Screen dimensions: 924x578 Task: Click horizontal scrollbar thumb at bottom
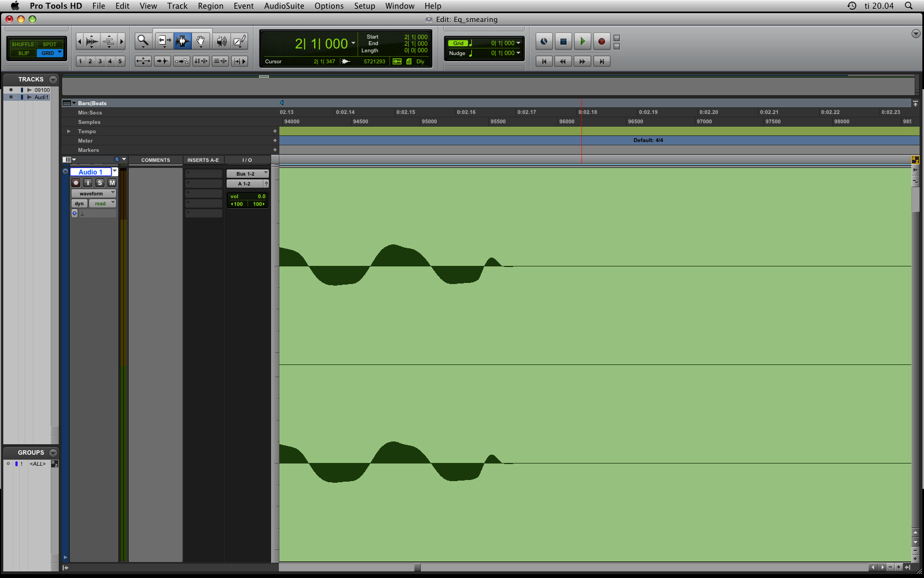[417, 567]
